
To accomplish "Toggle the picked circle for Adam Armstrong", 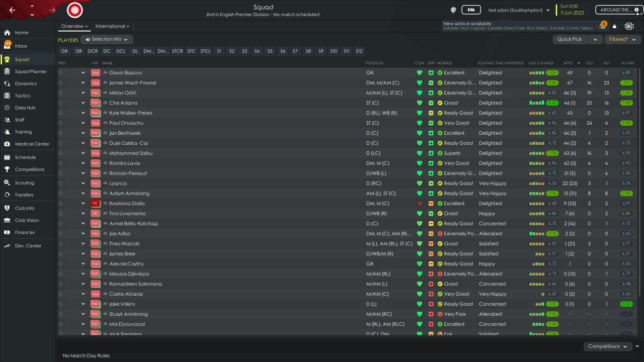I will click(61, 194).
